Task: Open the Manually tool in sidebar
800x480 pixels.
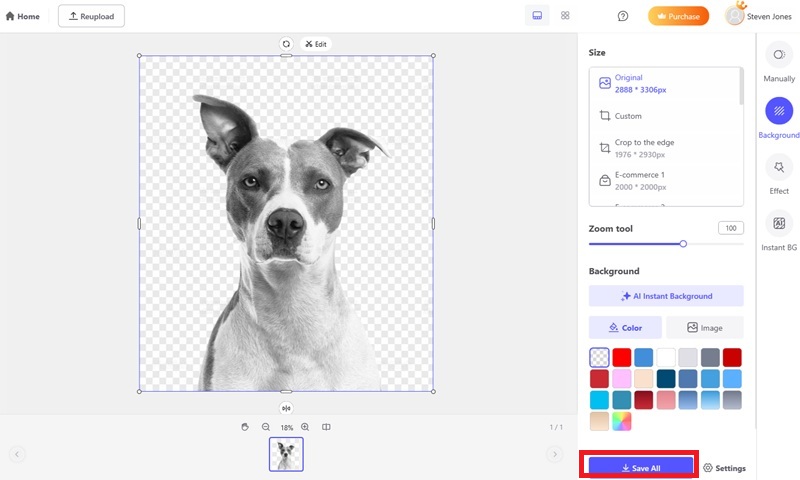Action: [779, 62]
